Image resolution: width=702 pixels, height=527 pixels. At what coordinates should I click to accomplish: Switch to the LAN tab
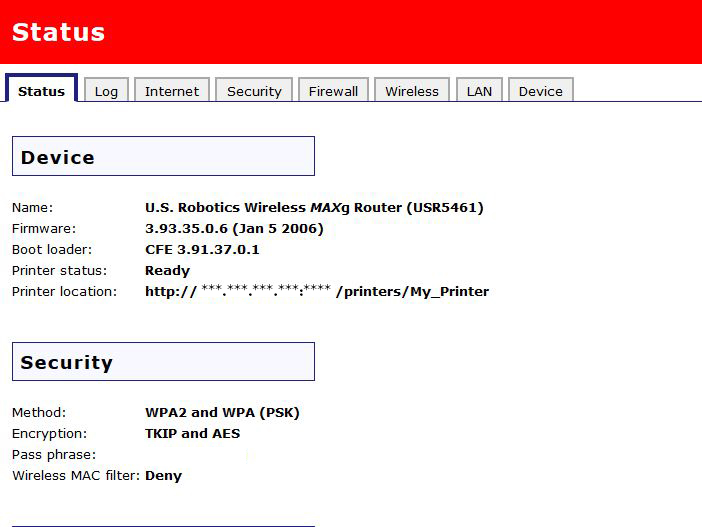click(479, 91)
